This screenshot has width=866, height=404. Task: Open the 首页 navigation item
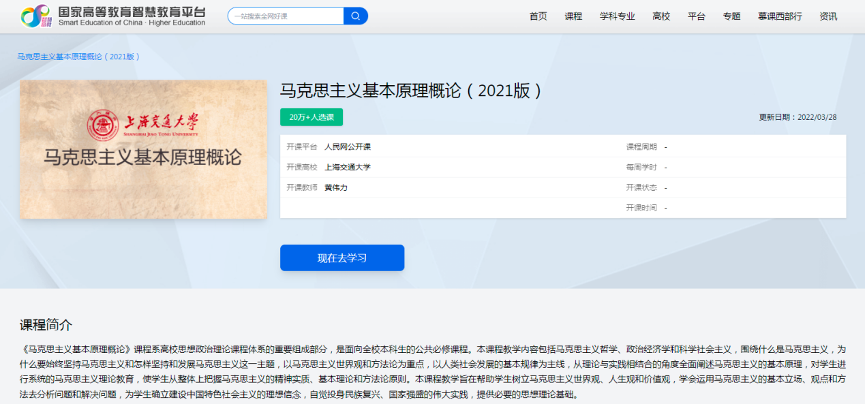[x=538, y=16]
